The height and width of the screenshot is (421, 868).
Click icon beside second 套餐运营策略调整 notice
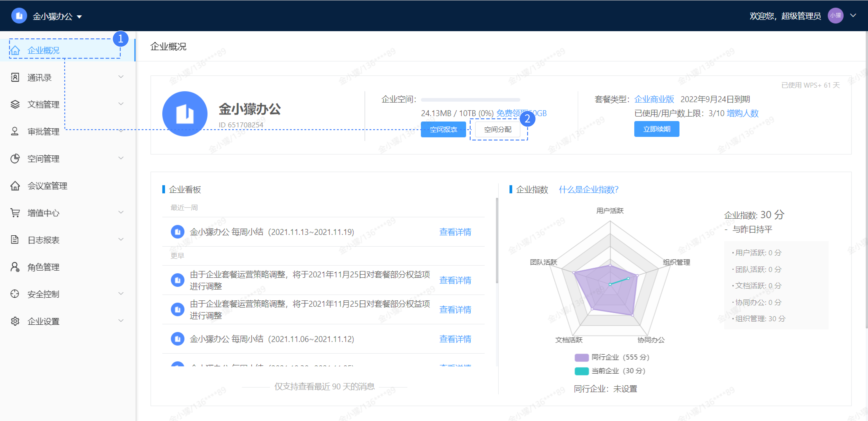[x=178, y=309]
